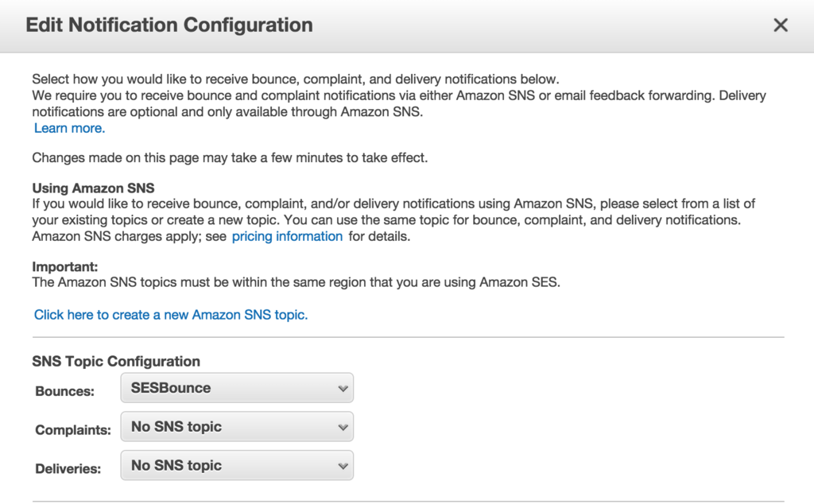The width and height of the screenshot is (814, 504).
Task: Click here to create a new Amazon SNS topic
Action: pyautogui.click(x=171, y=315)
